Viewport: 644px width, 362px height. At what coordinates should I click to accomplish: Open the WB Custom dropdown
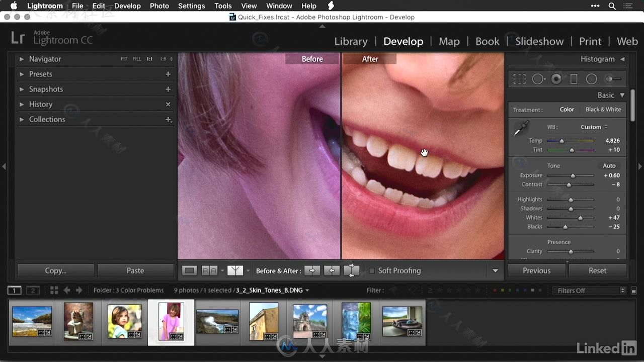pyautogui.click(x=594, y=127)
